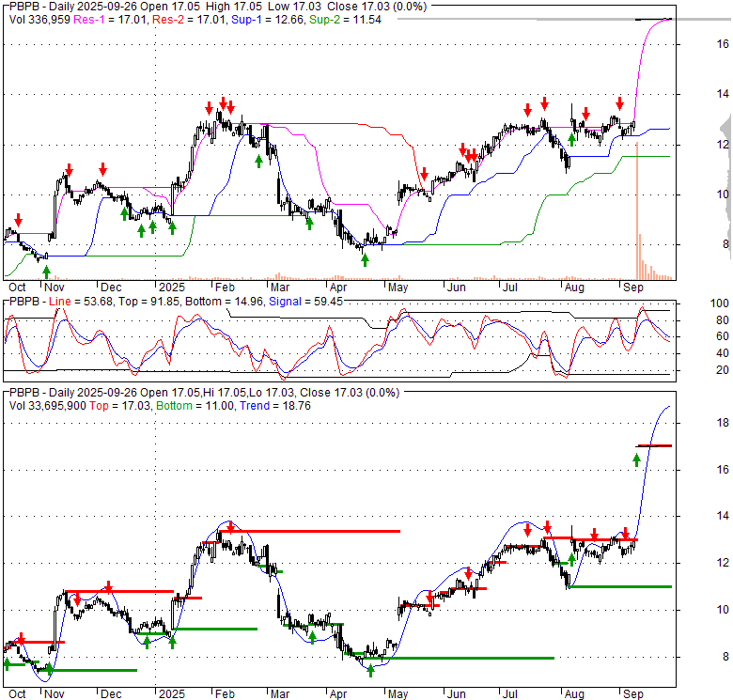Select the Sep label on lower chart axis
The height and width of the screenshot is (700, 733).
tap(633, 694)
